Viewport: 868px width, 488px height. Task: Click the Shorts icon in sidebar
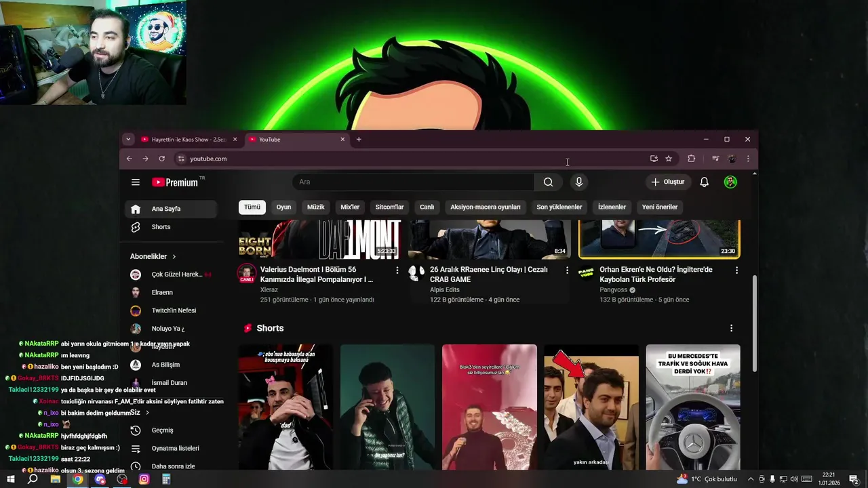tap(136, 227)
